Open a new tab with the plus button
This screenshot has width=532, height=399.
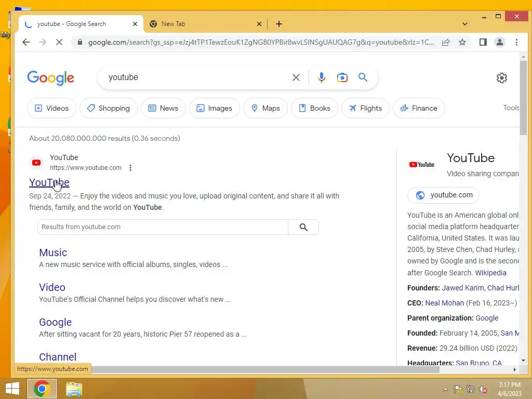click(279, 24)
